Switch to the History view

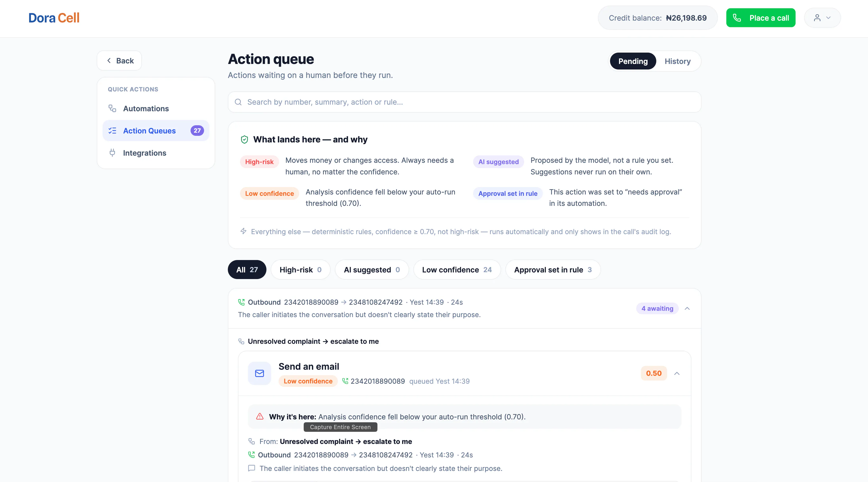[677, 61]
